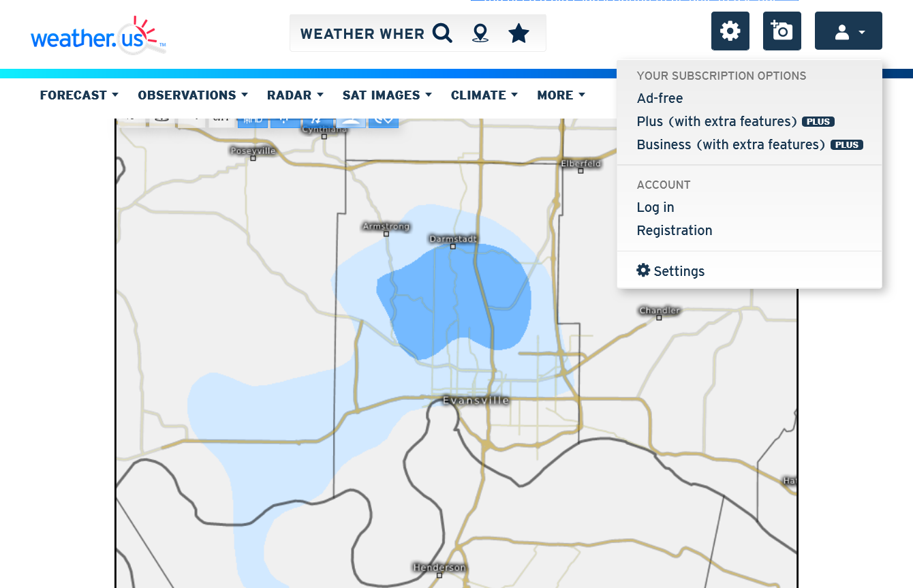
Task: Click the weather.us logo
Action: pos(98,35)
